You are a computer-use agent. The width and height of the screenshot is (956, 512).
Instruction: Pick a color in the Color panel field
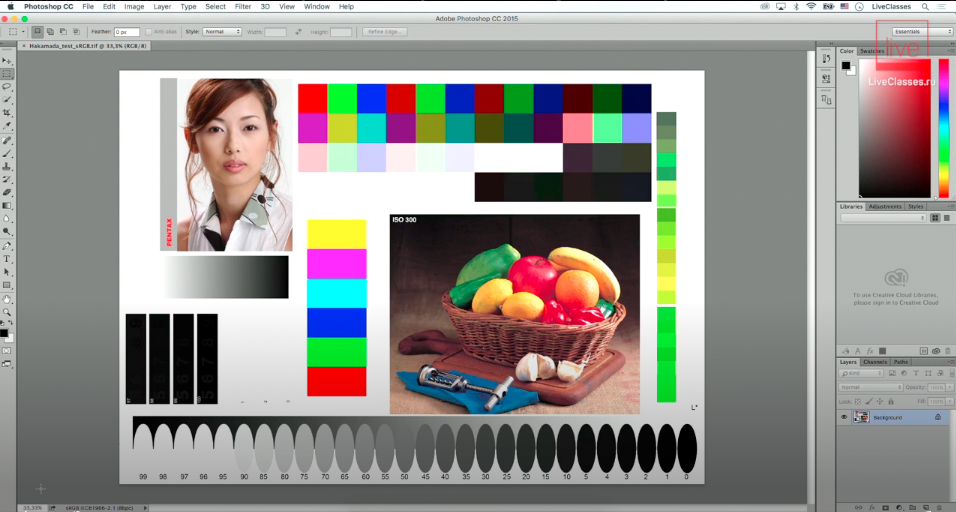895,128
